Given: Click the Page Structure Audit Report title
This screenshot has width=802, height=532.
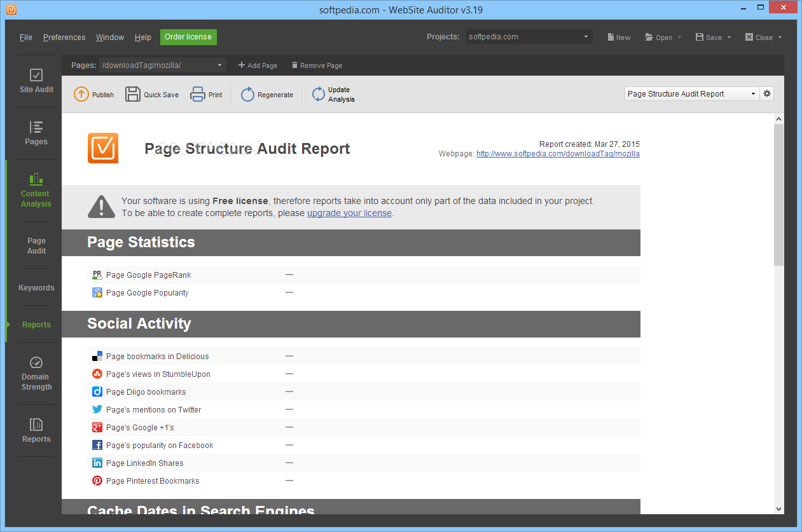Looking at the screenshot, I should click(247, 149).
